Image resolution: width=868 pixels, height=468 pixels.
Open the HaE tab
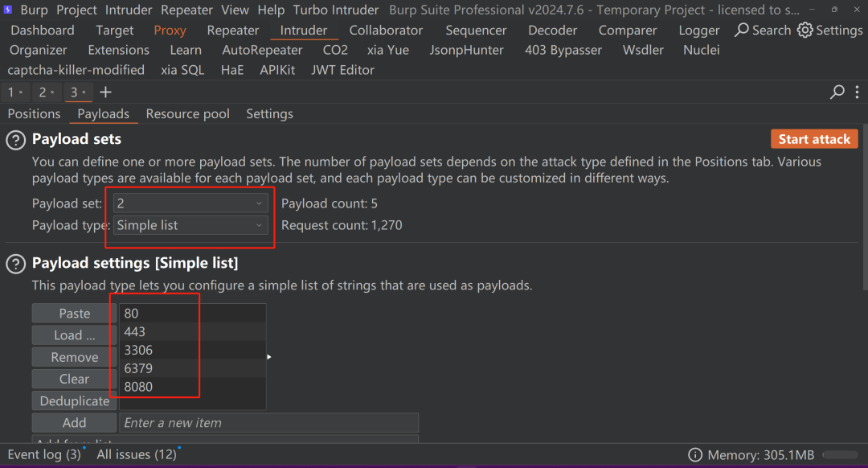click(232, 70)
